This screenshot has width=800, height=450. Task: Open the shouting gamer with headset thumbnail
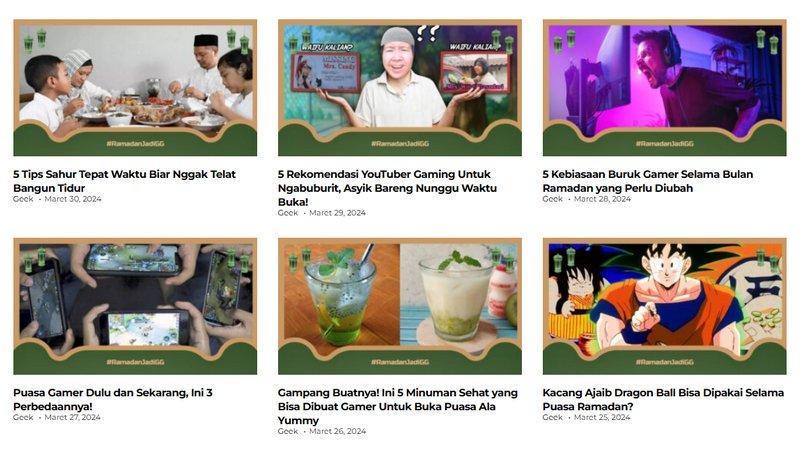(664, 88)
